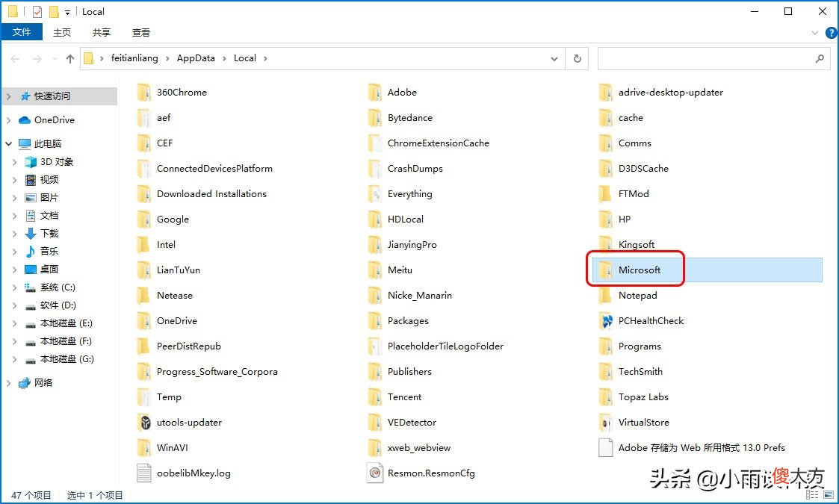Image resolution: width=839 pixels, height=504 pixels.
Task: Click the Quick access star icon
Action: (25, 96)
